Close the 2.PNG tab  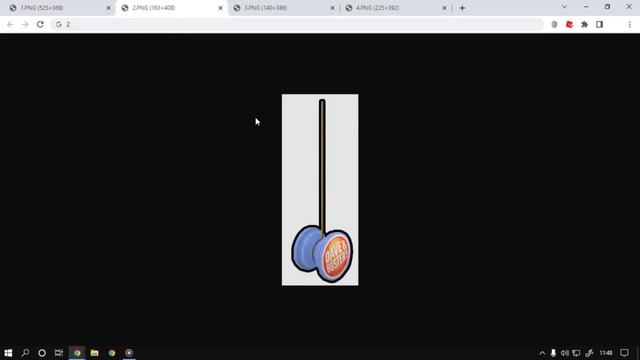coord(220,8)
